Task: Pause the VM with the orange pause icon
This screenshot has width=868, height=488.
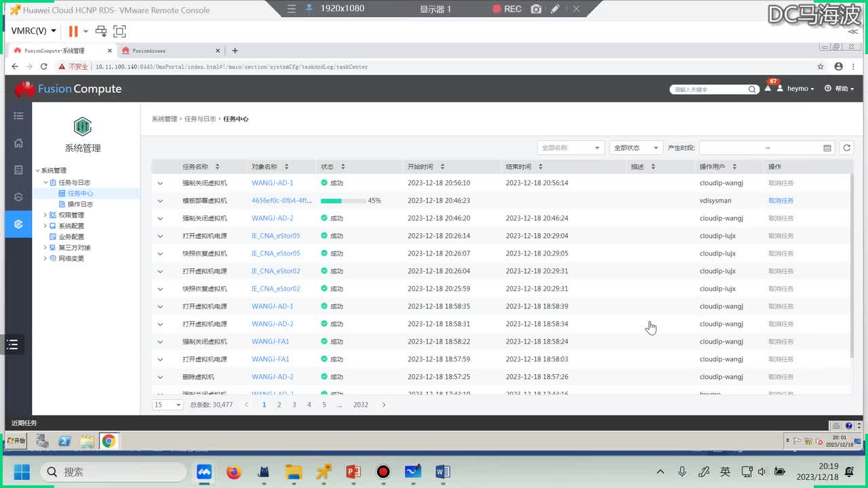Action: pyautogui.click(x=73, y=31)
